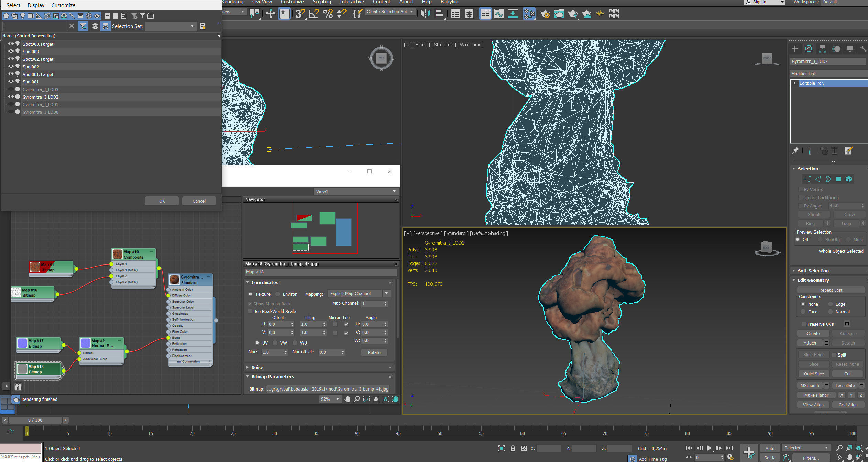Viewport: 868px width, 462px height.
Task: Toggle visibility of Gyromitra_I_LOD2
Action: [x=11, y=97]
